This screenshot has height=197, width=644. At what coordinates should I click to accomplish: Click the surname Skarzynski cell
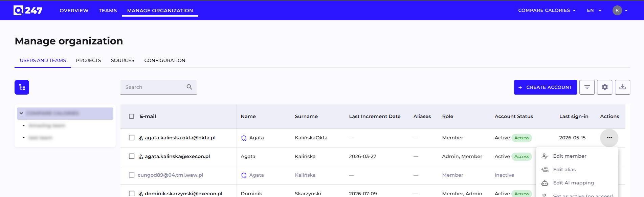click(x=308, y=194)
